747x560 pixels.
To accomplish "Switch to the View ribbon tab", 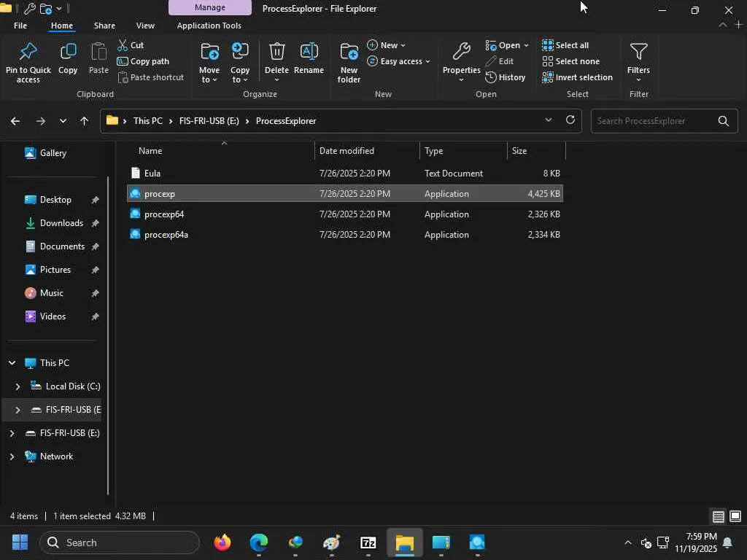I will coord(145,26).
